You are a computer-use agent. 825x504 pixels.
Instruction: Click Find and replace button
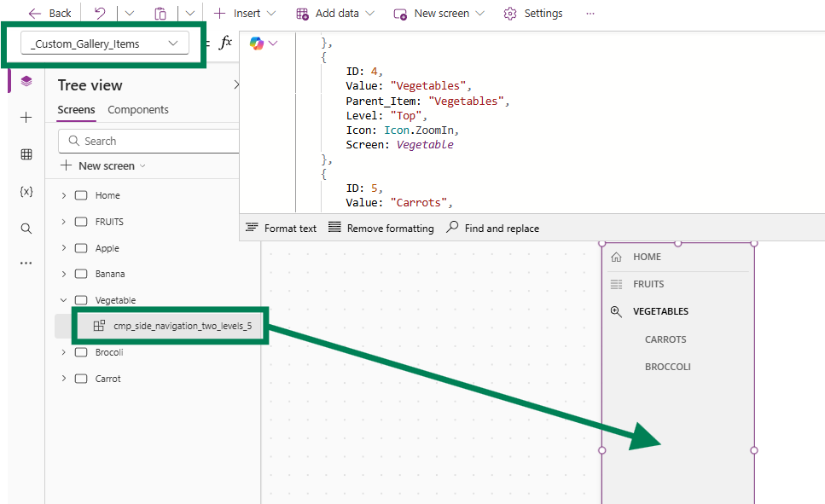(492, 229)
